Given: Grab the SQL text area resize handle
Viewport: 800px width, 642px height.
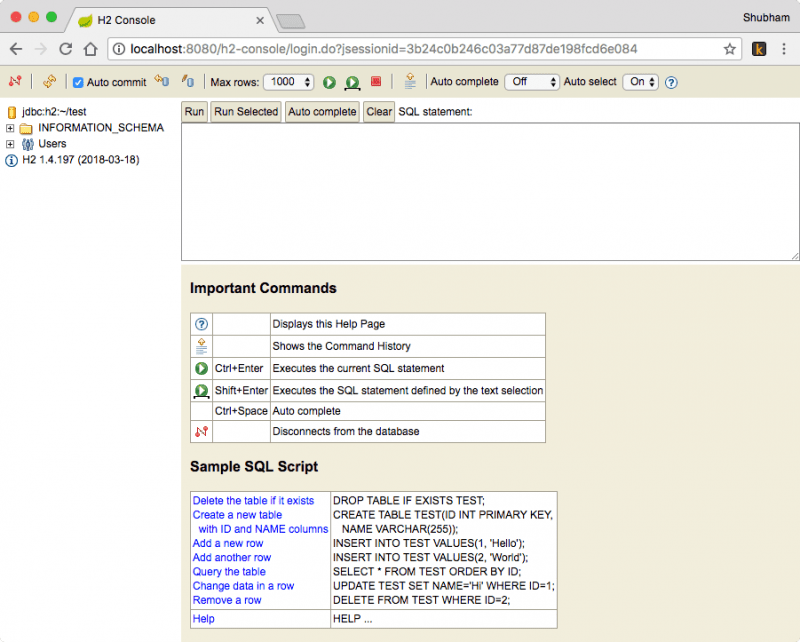Looking at the screenshot, I should pos(795,256).
